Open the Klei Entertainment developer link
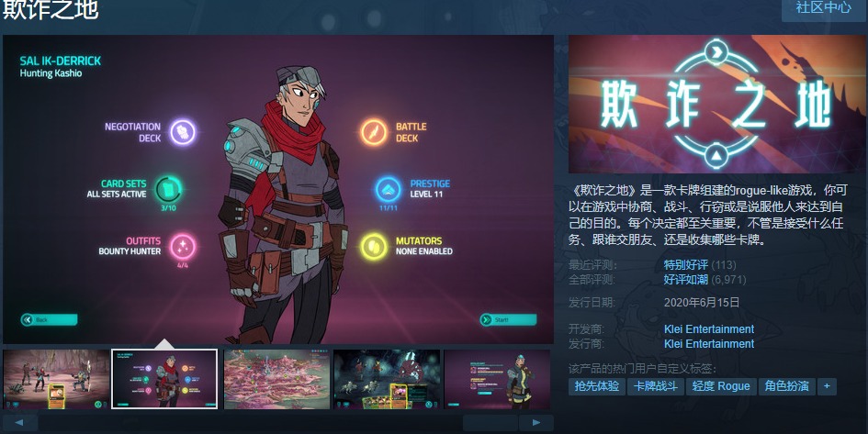868x434 pixels. tap(709, 329)
